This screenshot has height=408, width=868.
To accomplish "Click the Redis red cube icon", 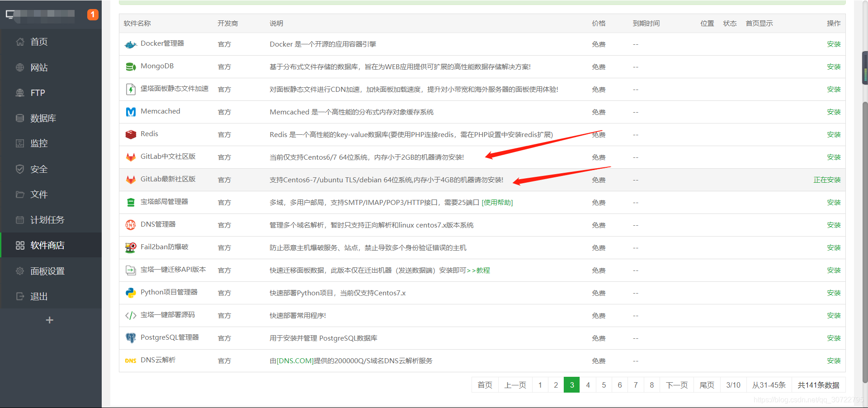I will [x=131, y=135].
